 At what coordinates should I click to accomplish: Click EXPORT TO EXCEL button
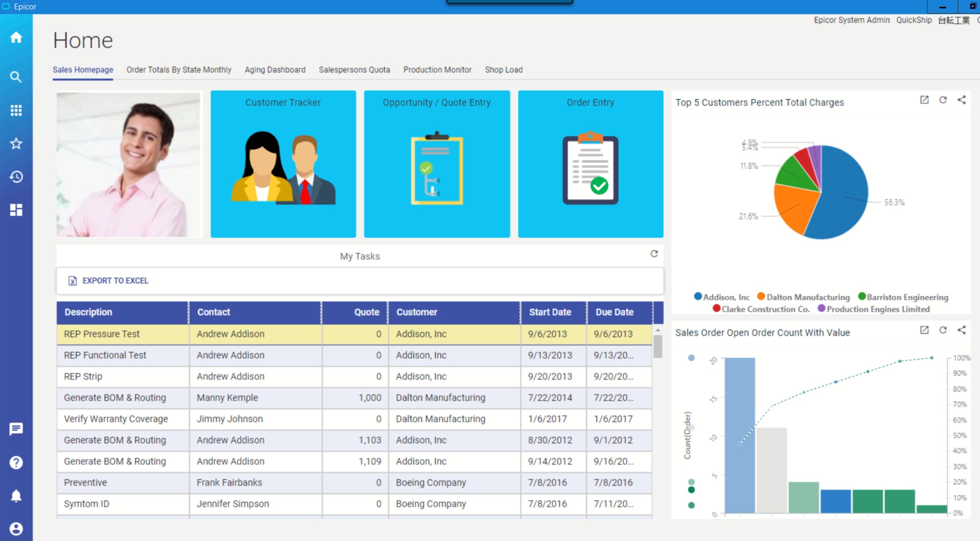[108, 281]
